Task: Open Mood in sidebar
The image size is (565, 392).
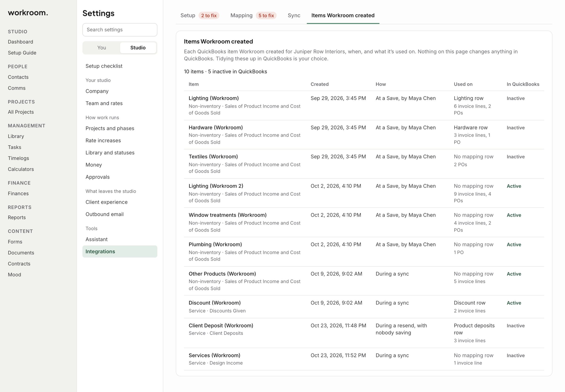Action: [15, 275]
